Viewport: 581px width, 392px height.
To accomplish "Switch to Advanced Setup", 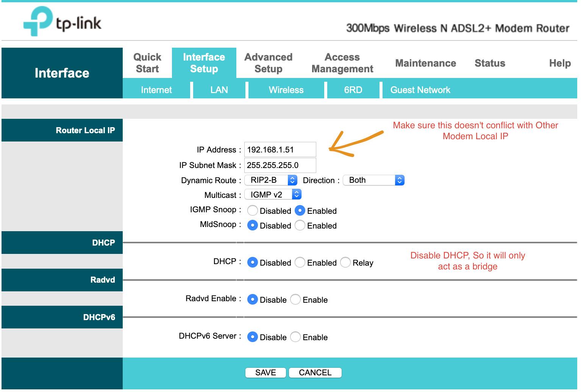I will tap(268, 63).
